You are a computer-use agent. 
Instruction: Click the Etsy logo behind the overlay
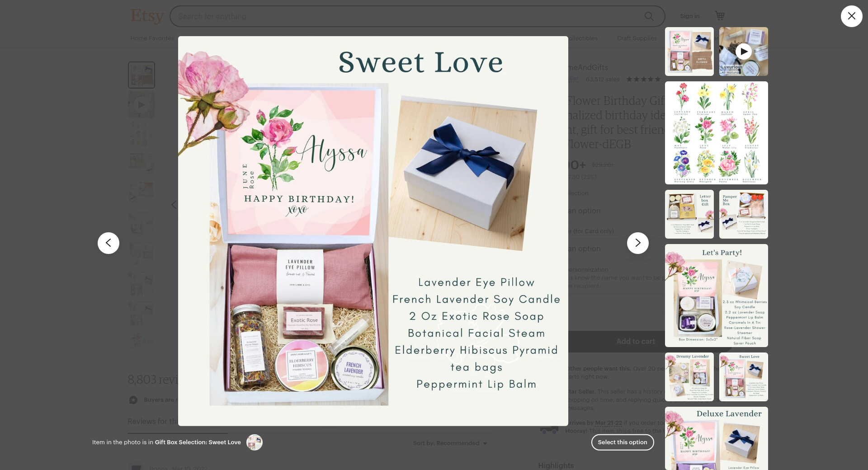[147, 16]
